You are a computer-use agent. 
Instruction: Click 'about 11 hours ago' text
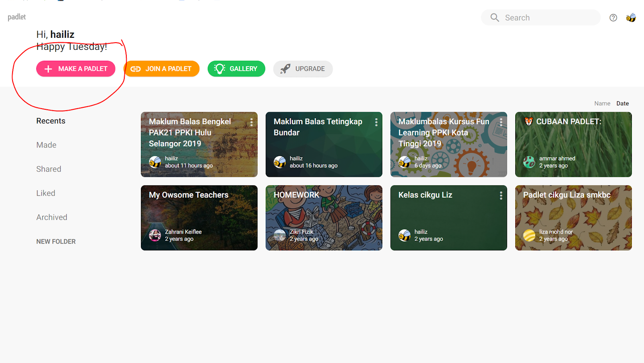[x=189, y=166]
